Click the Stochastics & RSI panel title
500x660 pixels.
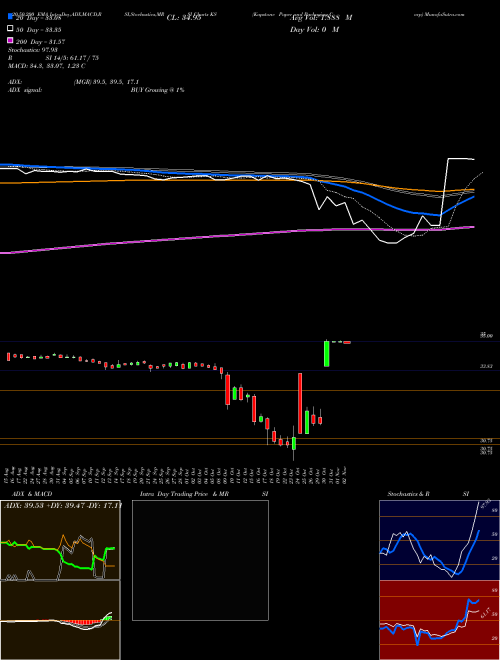(x=428, y=494)
